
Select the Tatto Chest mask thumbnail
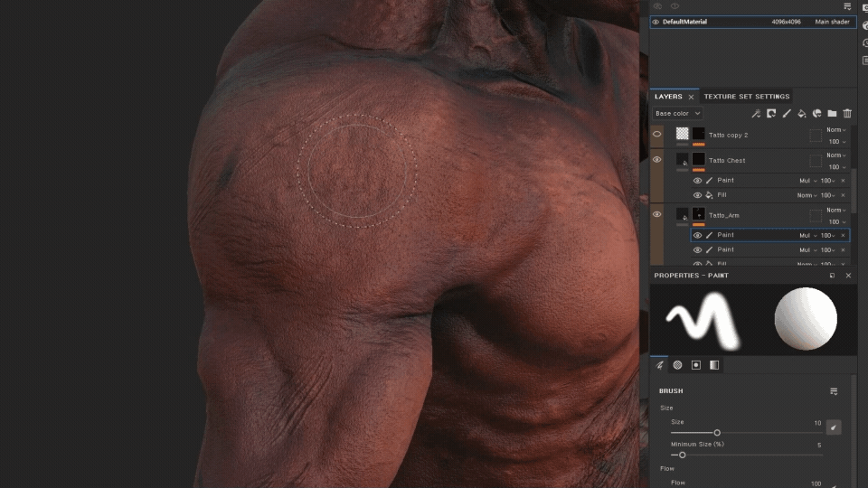[699, 159]
